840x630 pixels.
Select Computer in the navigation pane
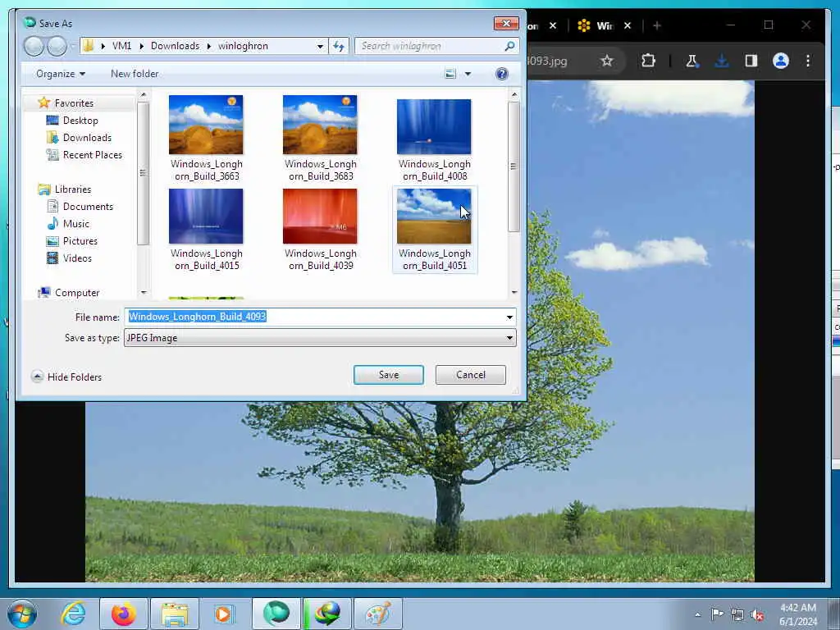77,293
